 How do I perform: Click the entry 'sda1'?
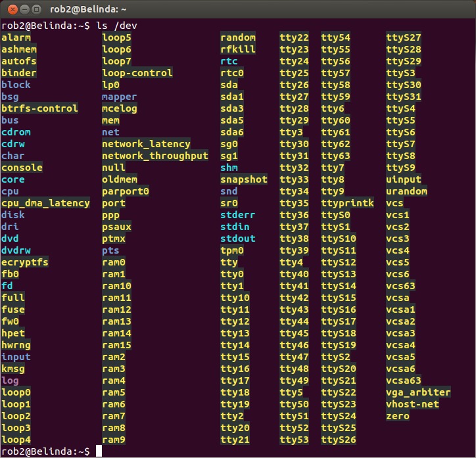(x=232, y=97)
